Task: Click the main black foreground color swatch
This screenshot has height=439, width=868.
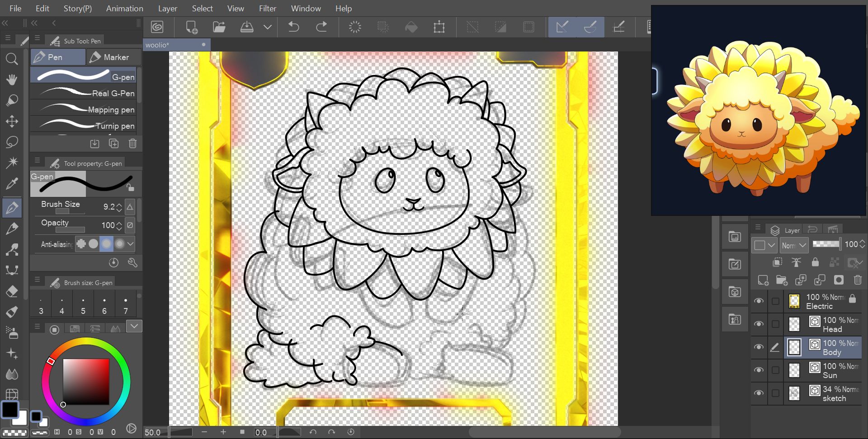Action: 9,410
